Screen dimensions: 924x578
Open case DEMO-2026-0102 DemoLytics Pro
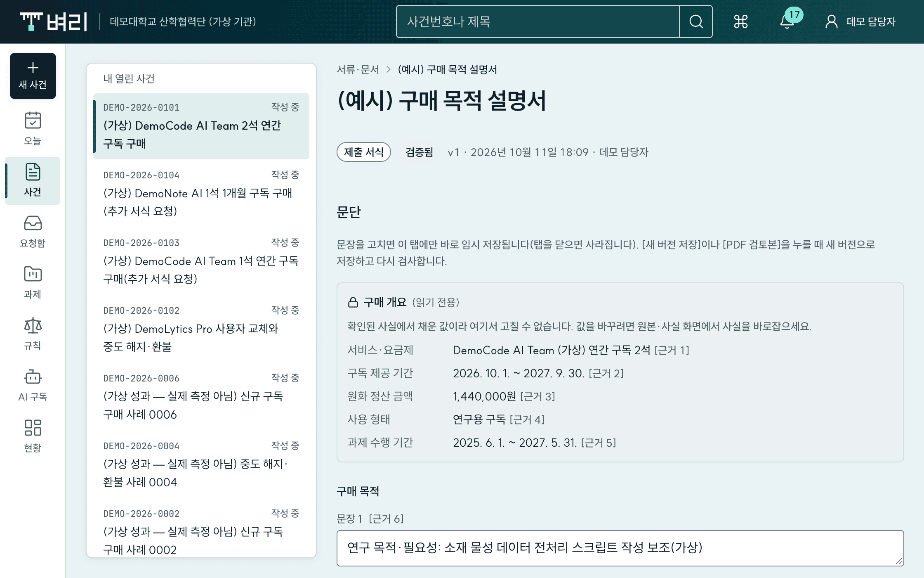pos(201,329)
